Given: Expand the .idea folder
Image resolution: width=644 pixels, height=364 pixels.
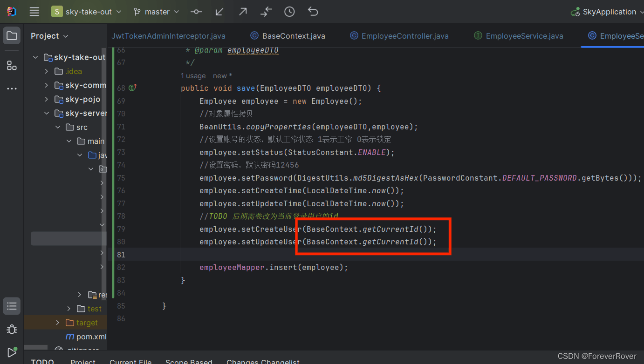Looking at the screenshot, I should tap(46, 71).
